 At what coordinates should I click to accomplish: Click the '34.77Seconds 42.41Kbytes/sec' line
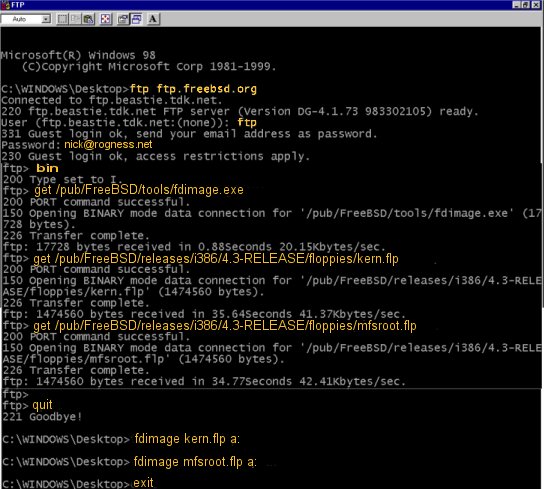[204, 381]
